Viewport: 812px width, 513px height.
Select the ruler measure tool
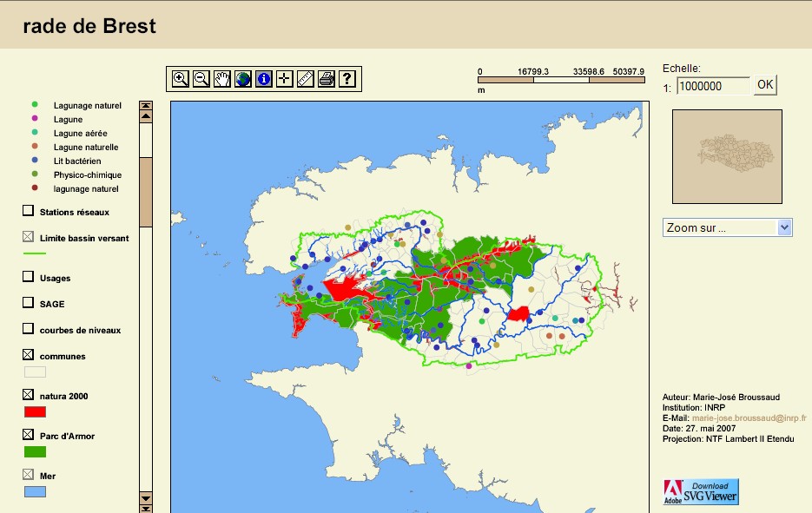click(306, 79)
